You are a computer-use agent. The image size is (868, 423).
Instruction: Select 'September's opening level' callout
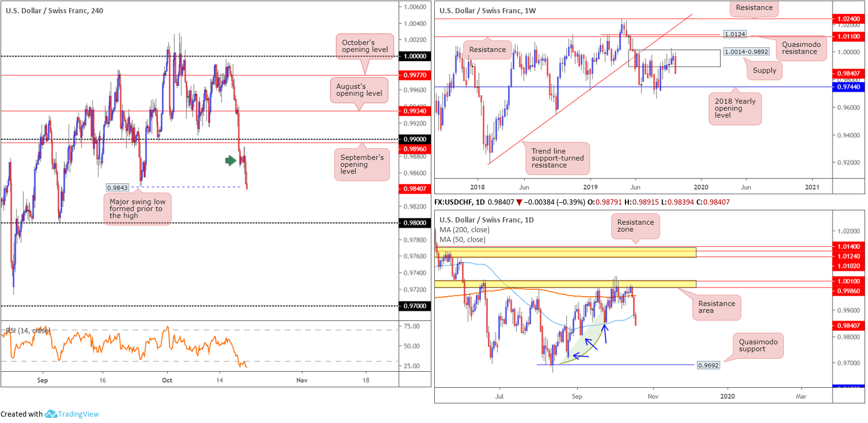tap(362, 164)
